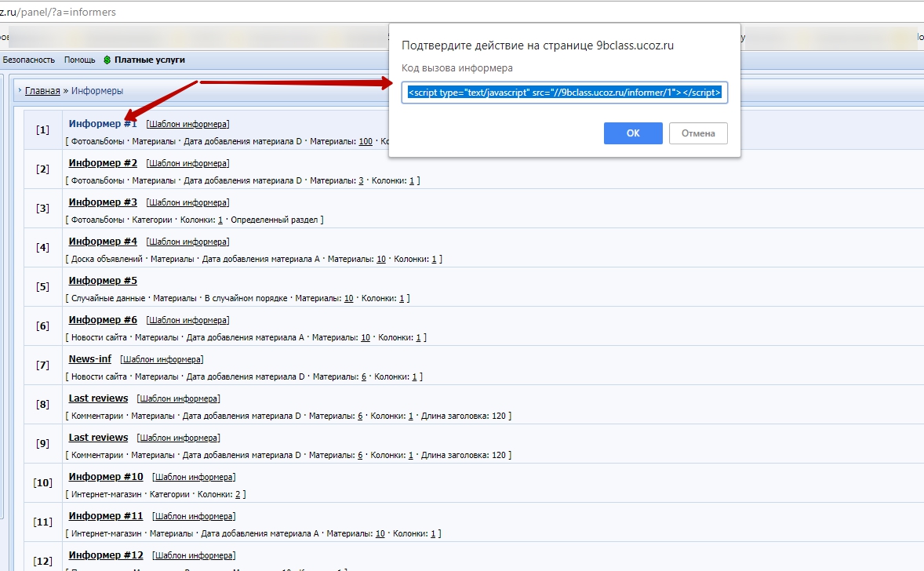The width and height of the screenshot is (924, 571).
Task: Open the Платные услуги menu item
Action: click(x=149, y=60)
